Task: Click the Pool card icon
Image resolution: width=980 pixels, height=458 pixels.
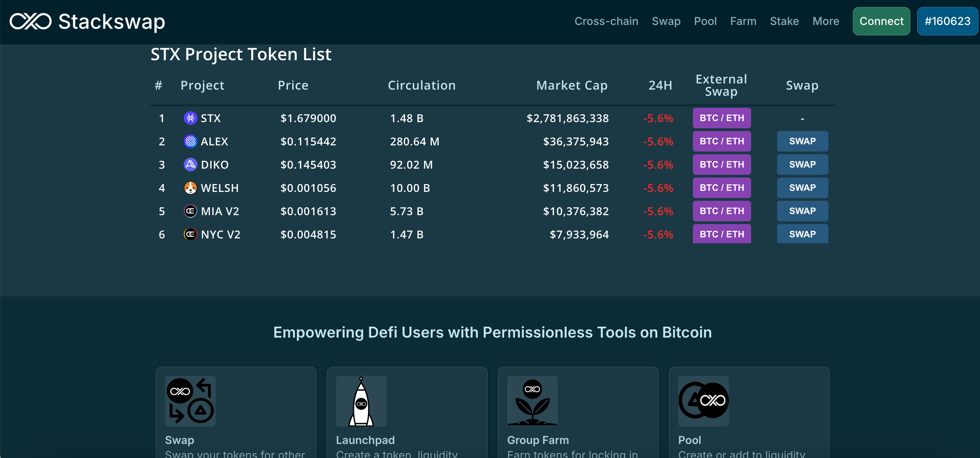Action: pos(704,401)
